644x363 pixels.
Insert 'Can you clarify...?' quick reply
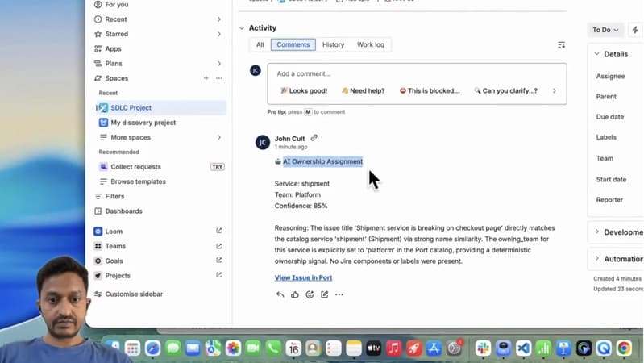click(x=505, y=91)
